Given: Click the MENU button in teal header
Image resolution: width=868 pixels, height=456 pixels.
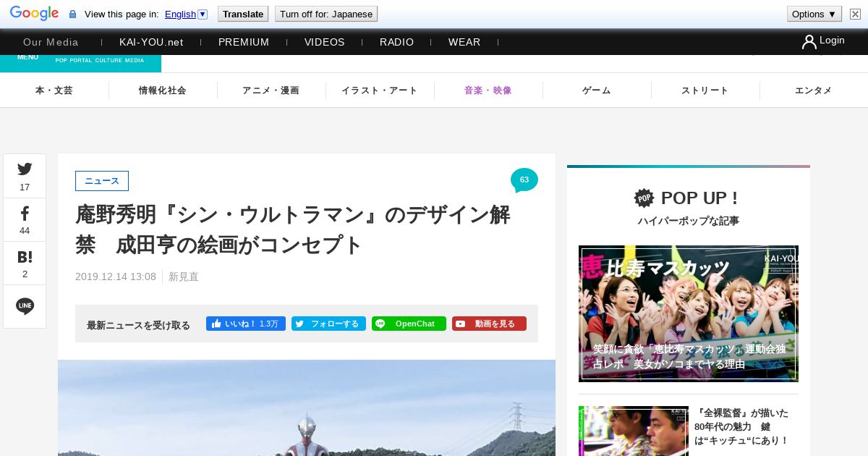Looking at the screenshot, I should pos(27,57).
